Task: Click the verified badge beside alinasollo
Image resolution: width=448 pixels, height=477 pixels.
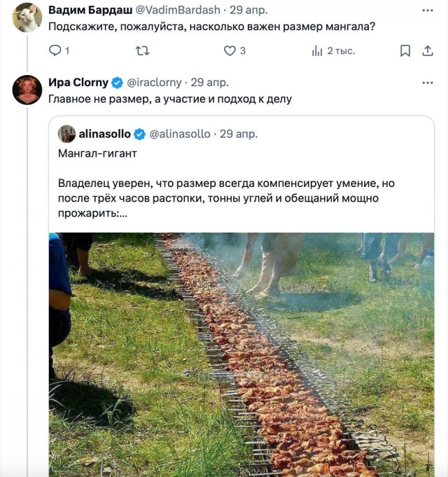Action: tap(140, 134)
